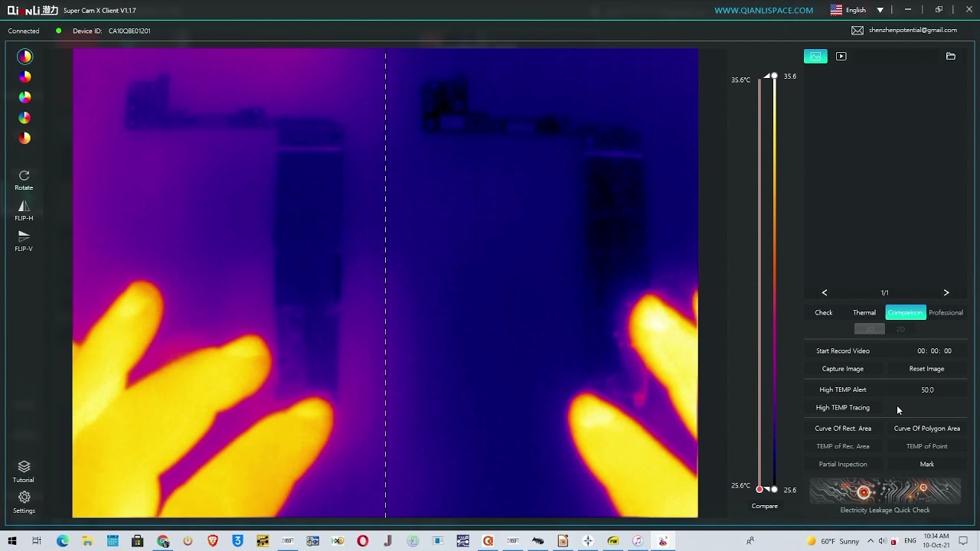Toggle High TEMP Alert
Screen dimensions: 980x551
(x=843, y=390)
